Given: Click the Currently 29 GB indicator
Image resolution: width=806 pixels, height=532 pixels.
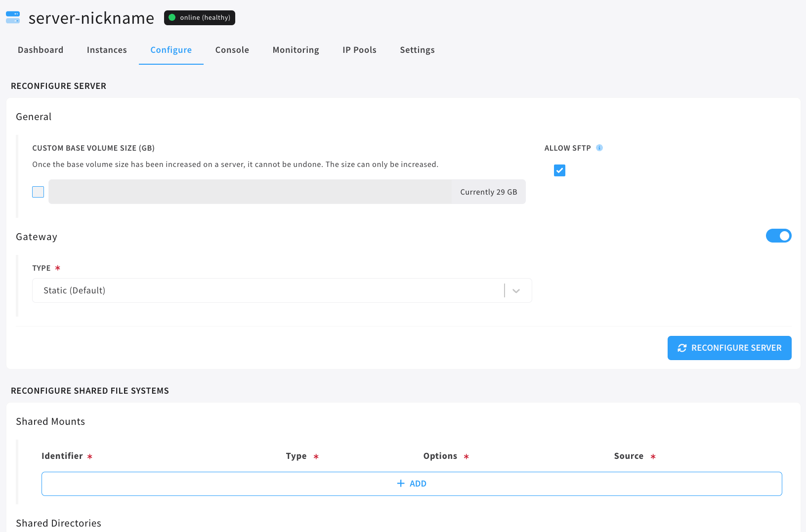Looking at the screenshot, I should pos(488,192).
